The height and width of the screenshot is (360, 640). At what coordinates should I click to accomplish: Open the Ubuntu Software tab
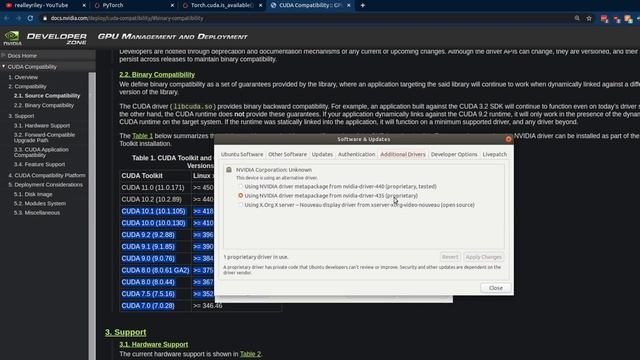click(242, 154)
